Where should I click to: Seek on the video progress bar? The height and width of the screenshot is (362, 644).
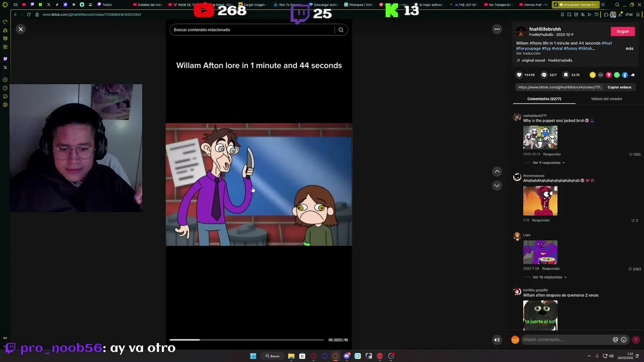coord(247,340)
